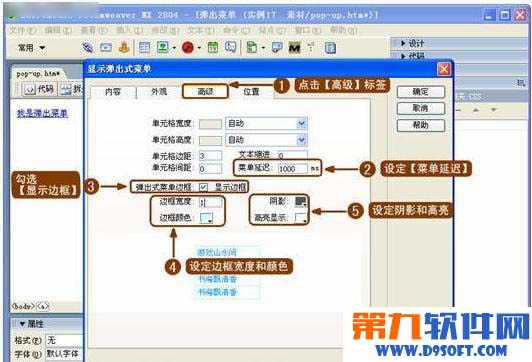Click the insert image icon
The image size is (532, 362).
tap(163, 47)
